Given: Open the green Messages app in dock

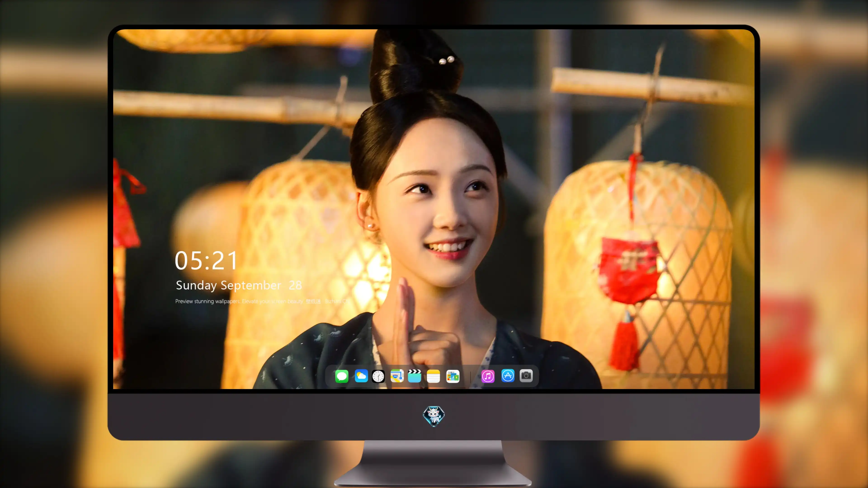Looking at the screenshot, I should pyautogui.click(x=342, y=376).
